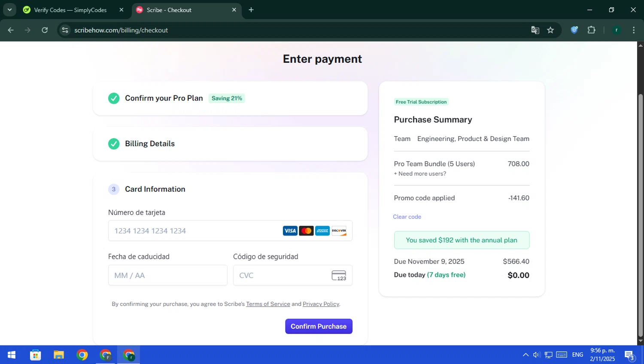
Task: Click the Need more users link
Action: tap(420, 174)
